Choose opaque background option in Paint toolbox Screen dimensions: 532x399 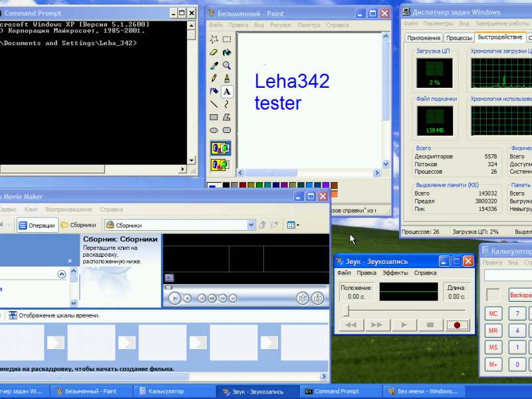(x=221, y=148)
